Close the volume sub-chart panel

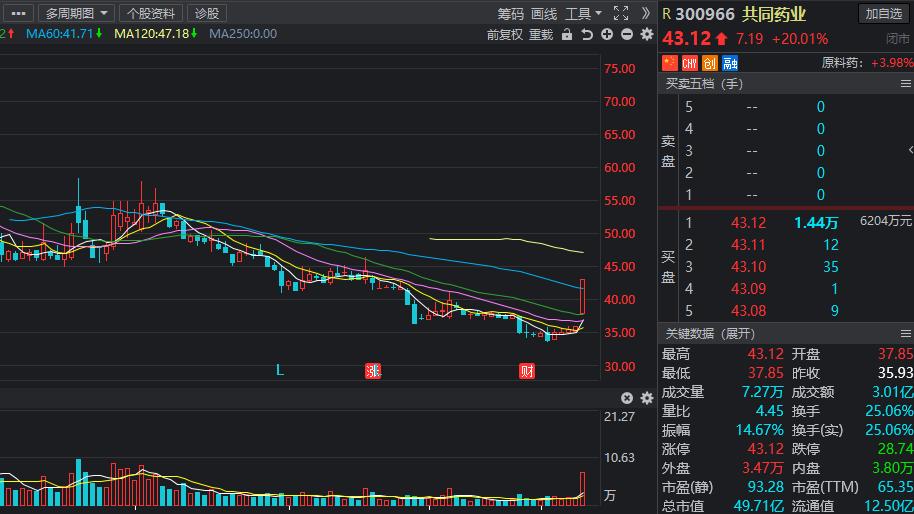click(x=627, y=398)
